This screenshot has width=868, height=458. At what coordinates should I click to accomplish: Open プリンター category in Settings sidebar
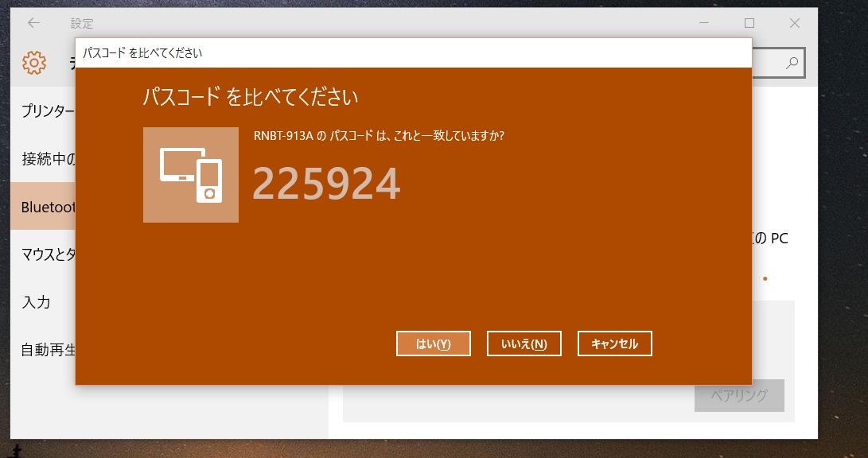tap(43, 111)
